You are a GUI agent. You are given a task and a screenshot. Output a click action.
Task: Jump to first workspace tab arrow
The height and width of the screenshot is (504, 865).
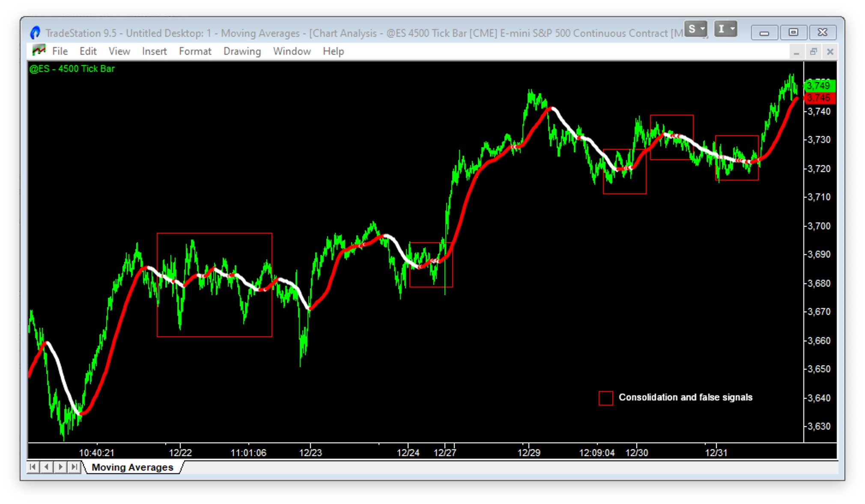(33, 467)
